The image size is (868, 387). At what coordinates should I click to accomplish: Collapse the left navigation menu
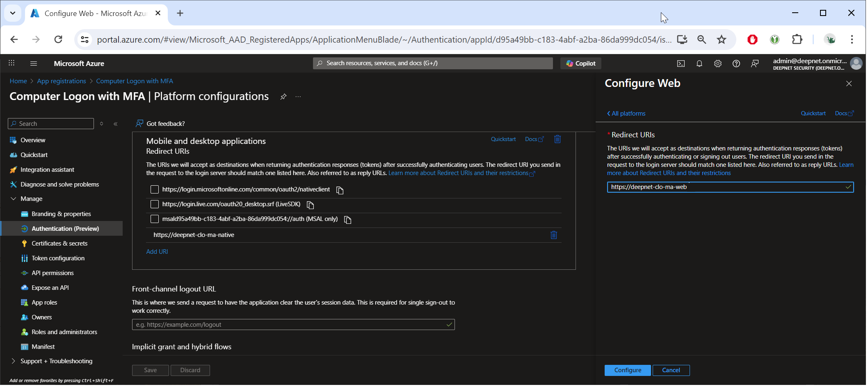pyautogui.click(x=116, y=124)
